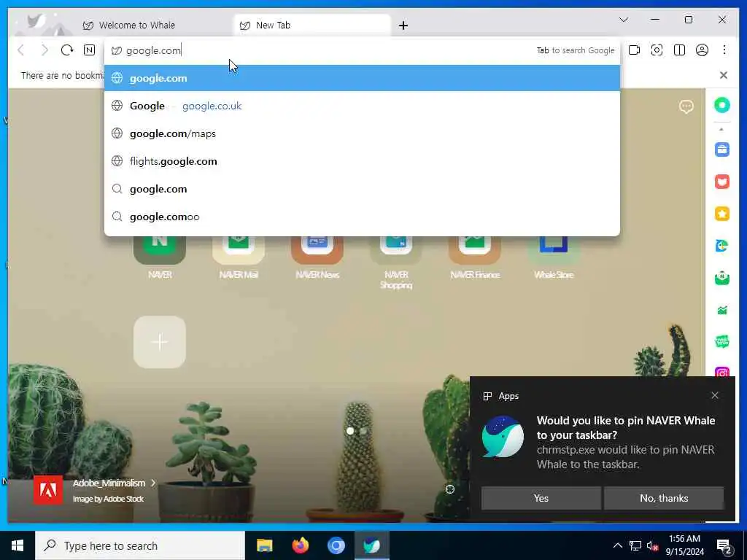Open the network tray icon

[x=635, y=545]
